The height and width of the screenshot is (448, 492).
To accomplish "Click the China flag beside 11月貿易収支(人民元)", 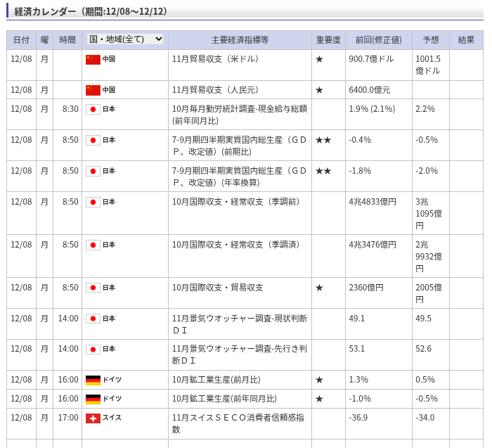I will point(93,90).
